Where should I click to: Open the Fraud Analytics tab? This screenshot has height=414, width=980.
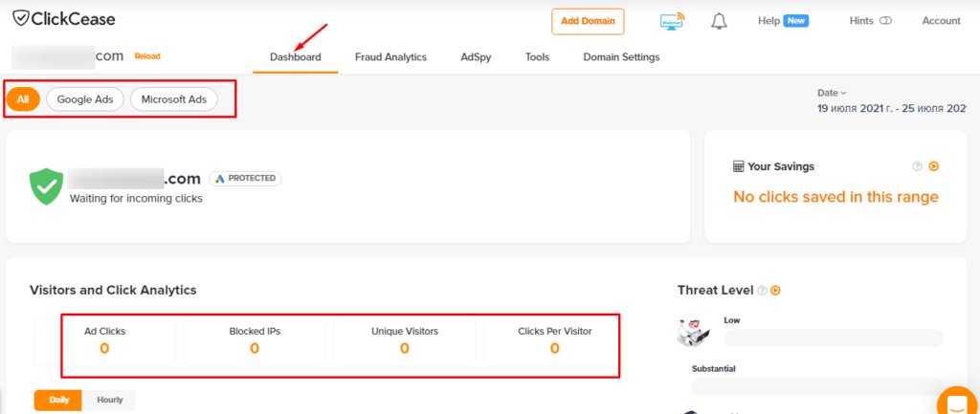(x=390, y=56)
